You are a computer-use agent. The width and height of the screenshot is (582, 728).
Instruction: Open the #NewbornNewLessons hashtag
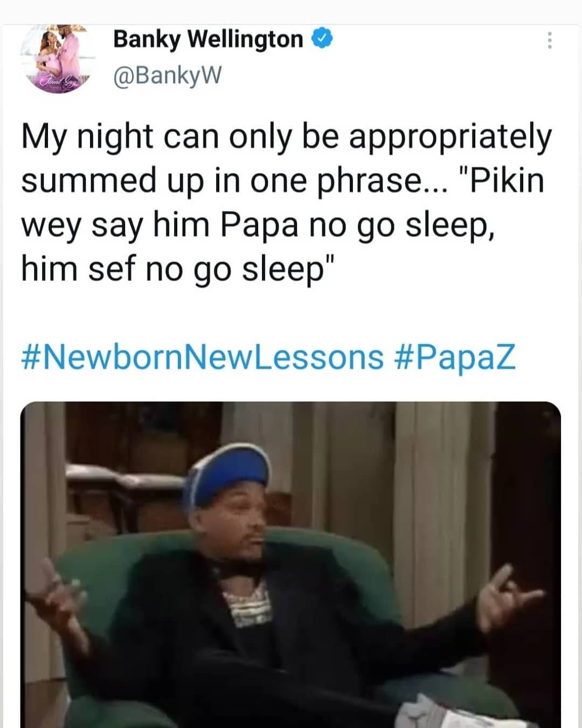202,357
